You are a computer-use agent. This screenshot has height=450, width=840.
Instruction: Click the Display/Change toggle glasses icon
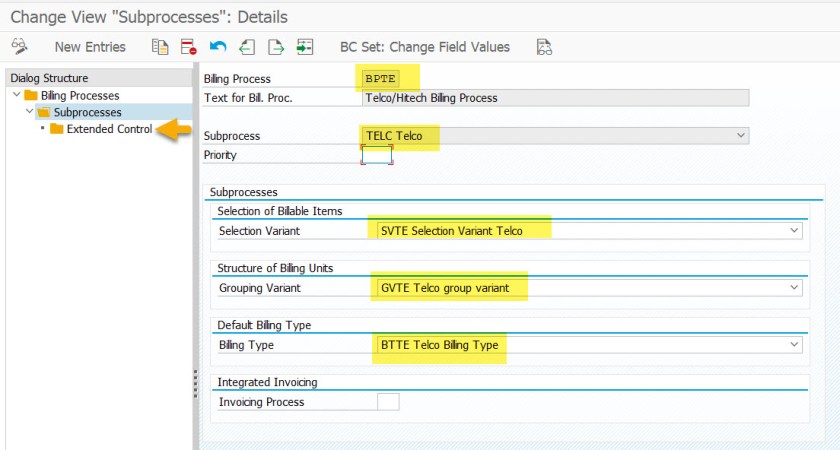(19, 47)
